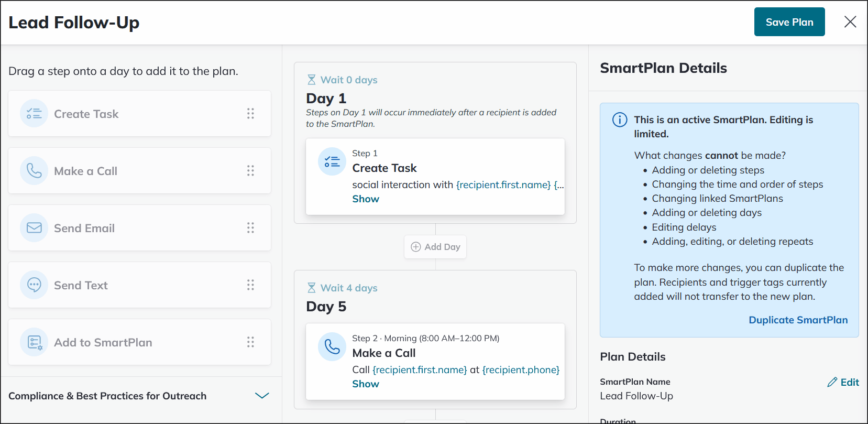Show details of Step 2 Make a Call

click(x=366, y=384)
